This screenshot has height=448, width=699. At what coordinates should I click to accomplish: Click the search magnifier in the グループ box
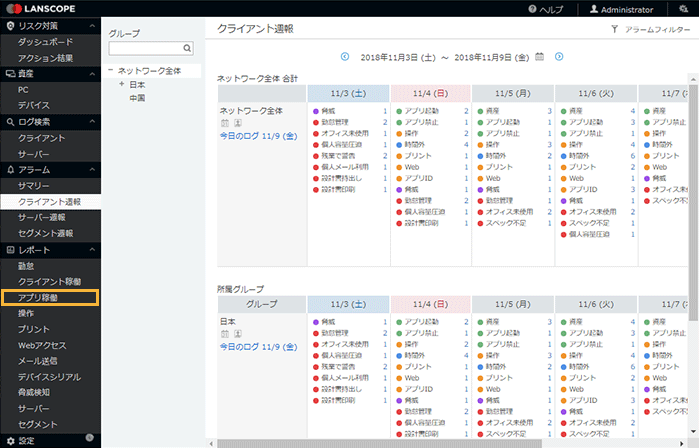pyautogui.click(x=187, y=48)
